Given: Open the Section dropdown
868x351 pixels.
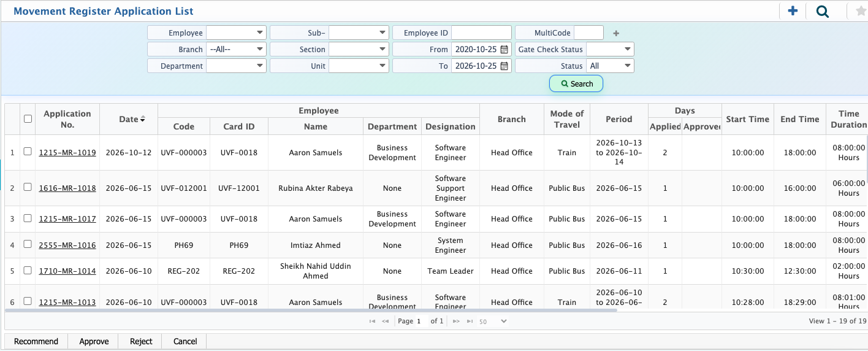Looking at the screenshot, I should click(359, 49).
